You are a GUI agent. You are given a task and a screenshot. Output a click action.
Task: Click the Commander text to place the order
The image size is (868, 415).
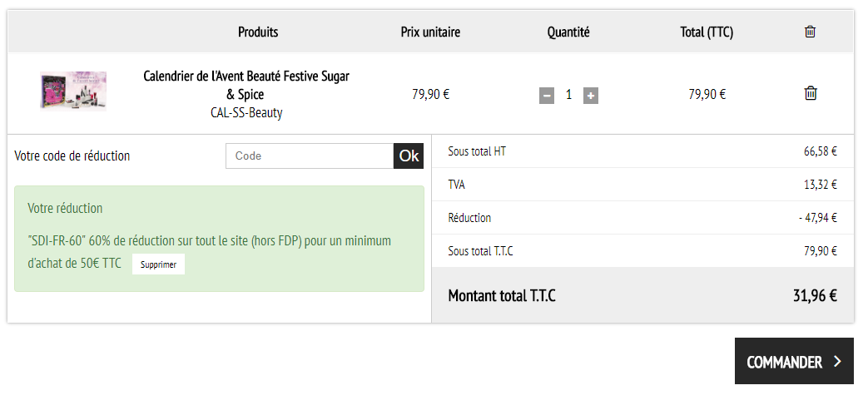(x=784, y=363)
